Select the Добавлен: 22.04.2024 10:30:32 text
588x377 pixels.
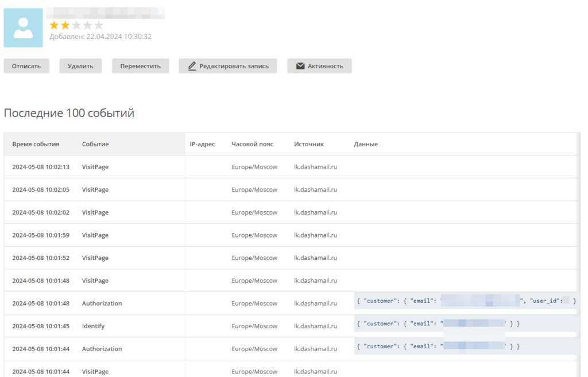pyautogui.click(x=100, y=36)
